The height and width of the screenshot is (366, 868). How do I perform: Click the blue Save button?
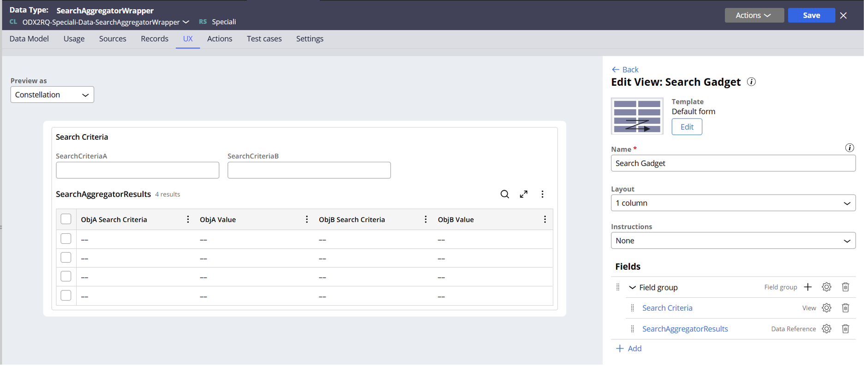pos(811,15)
